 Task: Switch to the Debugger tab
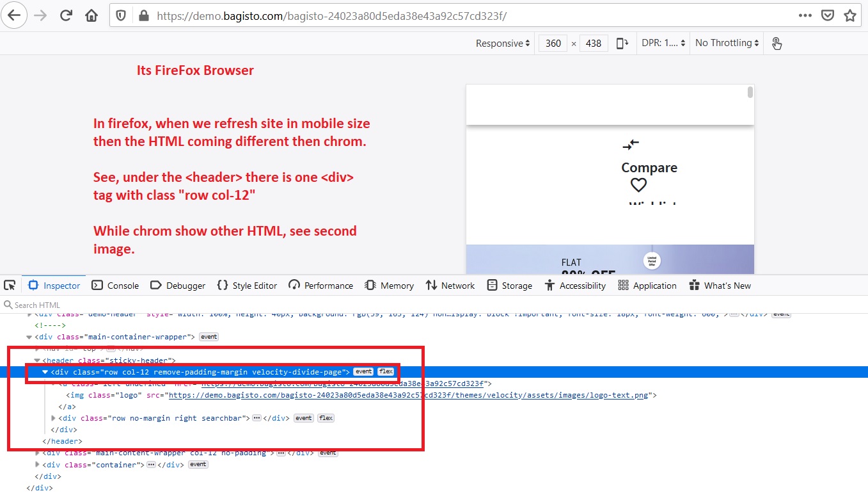point(178,286)
